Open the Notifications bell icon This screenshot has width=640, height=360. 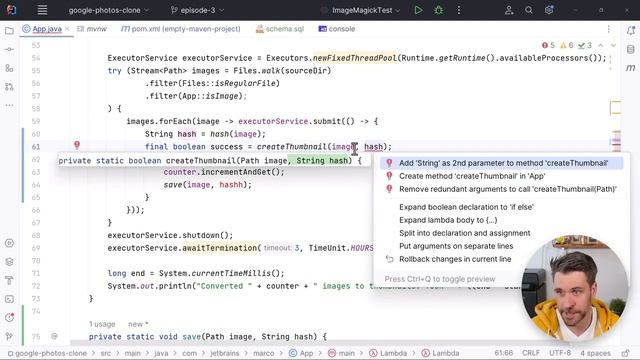tap(631, 31)
